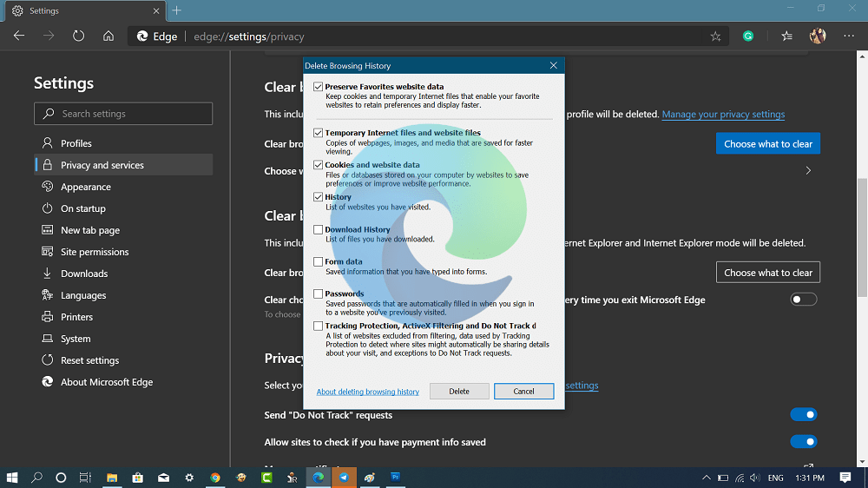Open Google Chrome from taskbar
This screenshot has height=488, width=868.
click(x=214, y=478)
